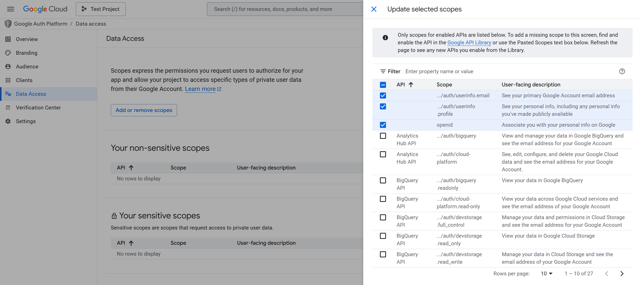This screenshot has height=285, width=644.
Task: Close the Update selected scopes panel
Action: 374,9
